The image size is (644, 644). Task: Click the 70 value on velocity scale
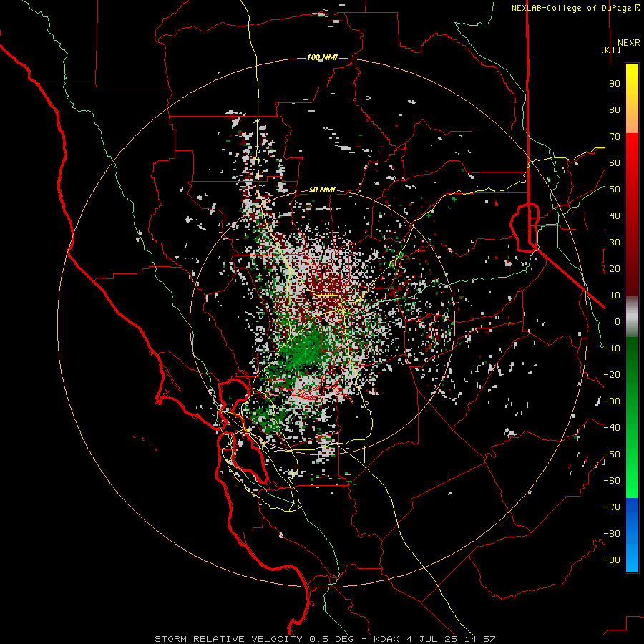[x=615, y=137]
